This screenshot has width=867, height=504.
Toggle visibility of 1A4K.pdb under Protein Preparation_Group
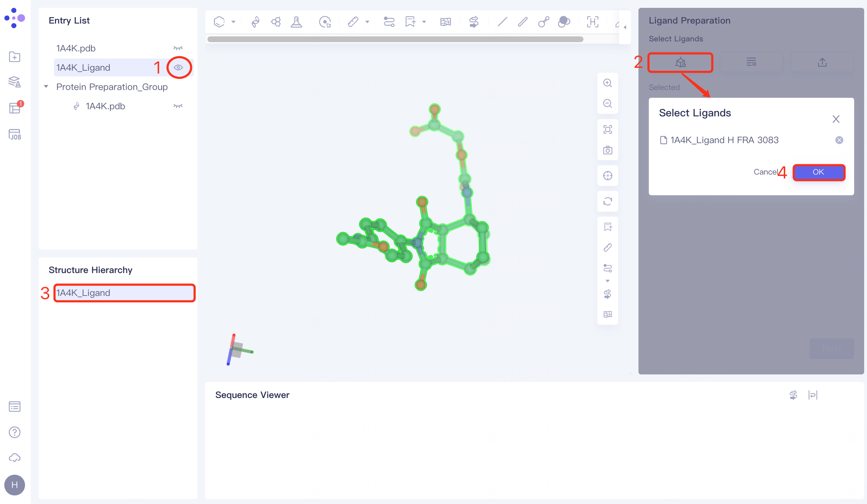[x=178, y=106]
